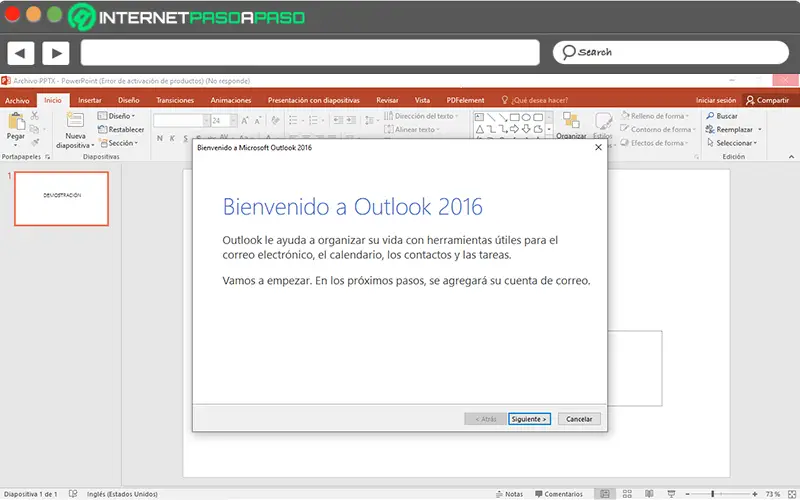The width and height of the screenshot is (800, 500).
Task: Open the PDFelement tab
Action: pyautogui.click(x=465, y=101)
